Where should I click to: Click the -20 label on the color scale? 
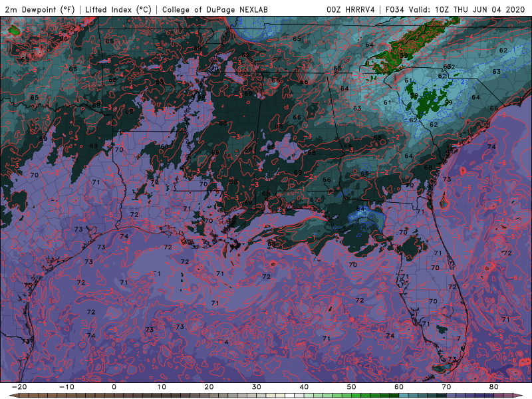coord(19,387)
